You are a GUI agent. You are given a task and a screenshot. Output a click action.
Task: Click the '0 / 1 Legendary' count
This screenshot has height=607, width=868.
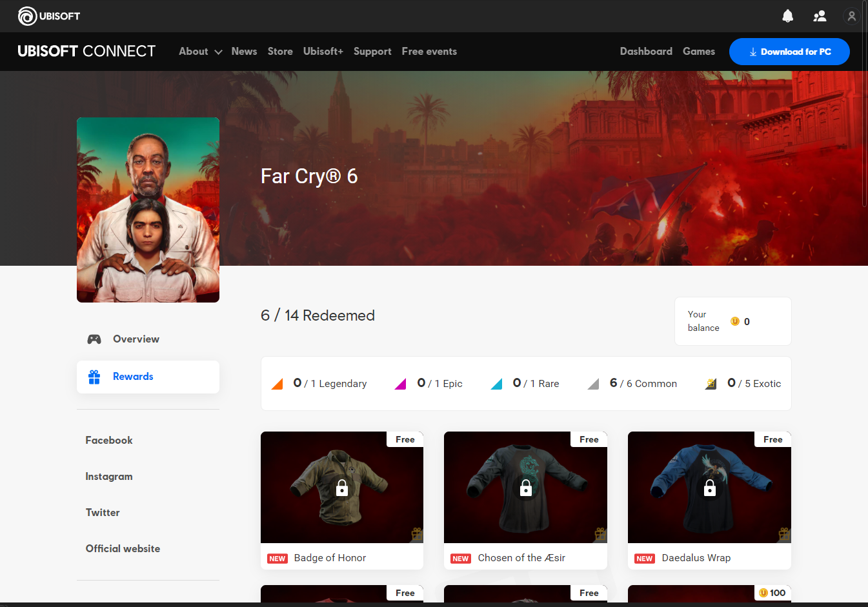[330, 384]
